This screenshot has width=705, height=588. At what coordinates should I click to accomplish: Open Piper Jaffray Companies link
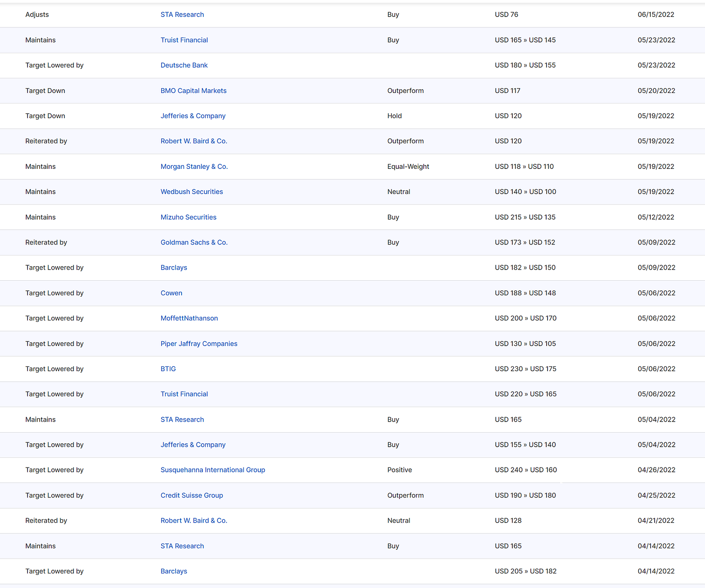(199, 344)
